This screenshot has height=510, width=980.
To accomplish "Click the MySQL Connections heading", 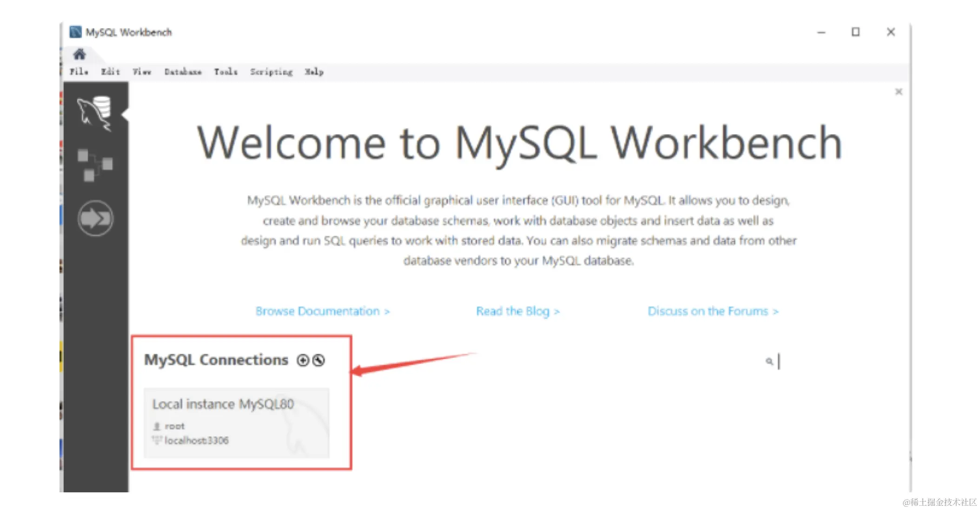I will [x=216, y=360].
